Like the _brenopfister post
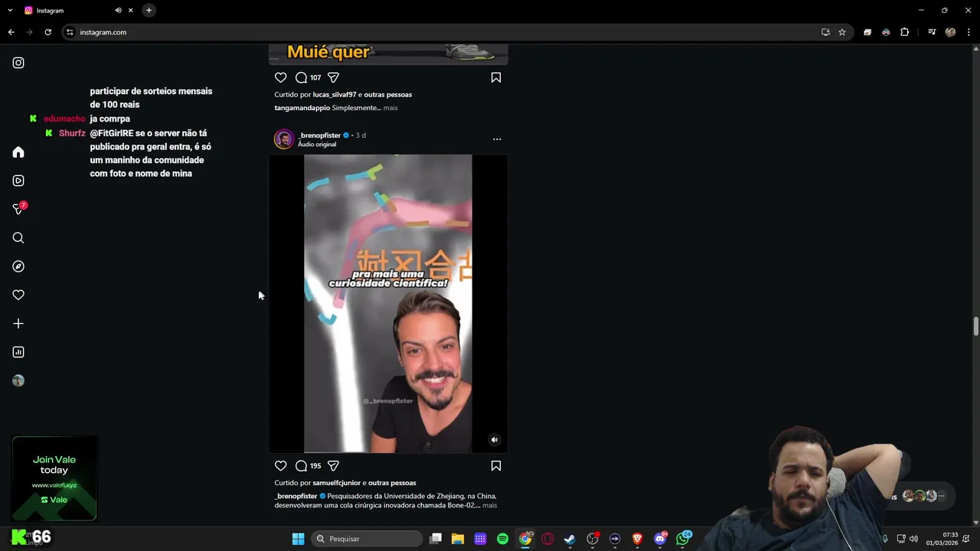 point(281,465)
